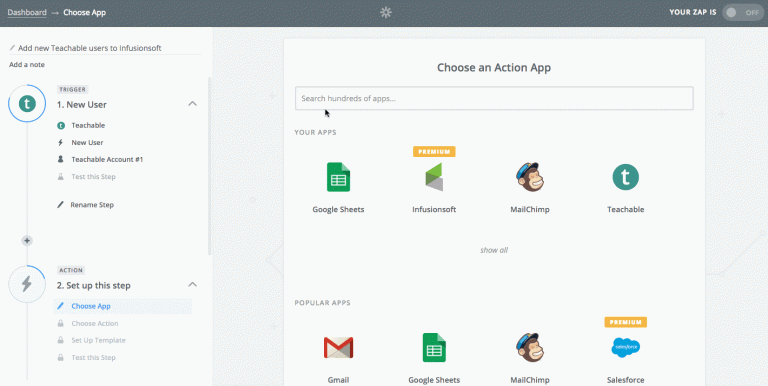
Task: Pick MailChimp icon under Your Apps
Action: 529,177
